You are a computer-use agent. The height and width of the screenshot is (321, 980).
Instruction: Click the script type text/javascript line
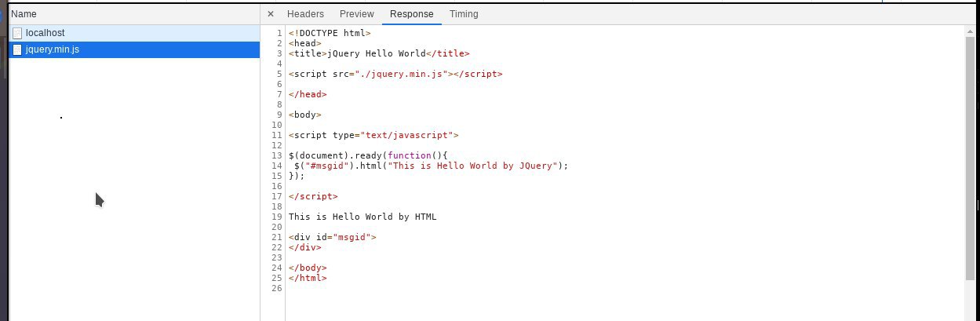coord(373,135)
